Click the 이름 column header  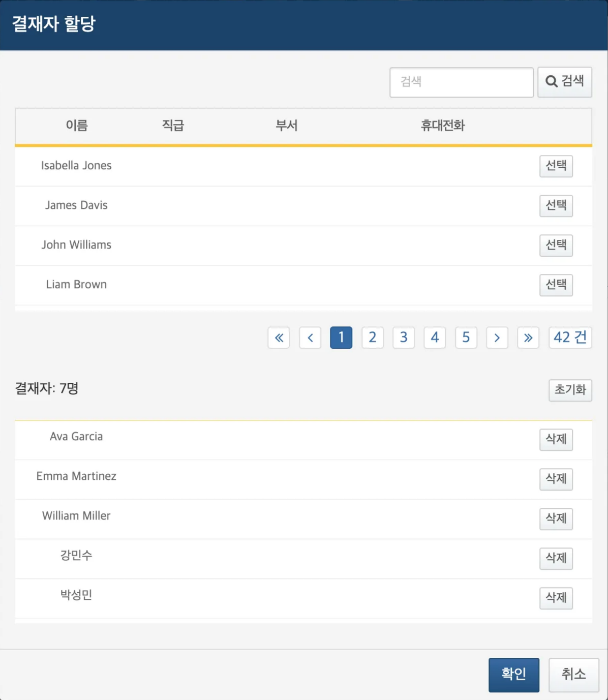[x=77, y=126]
